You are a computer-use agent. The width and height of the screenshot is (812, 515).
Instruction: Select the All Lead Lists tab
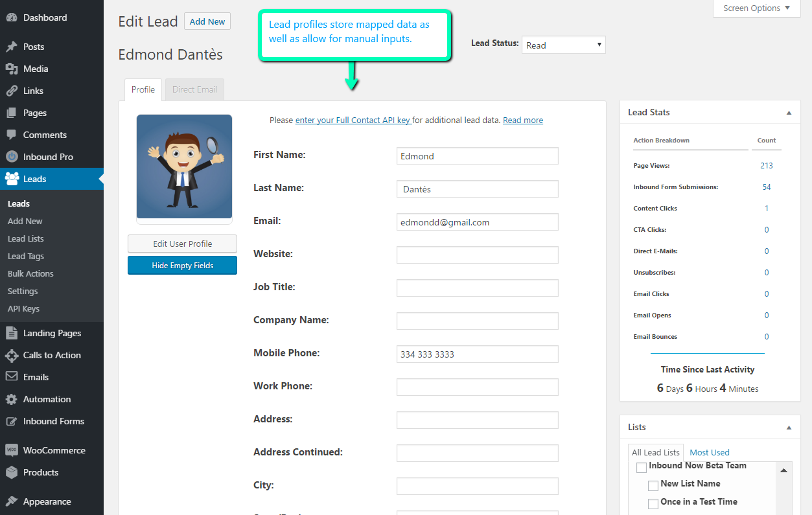tap(656, 452)
